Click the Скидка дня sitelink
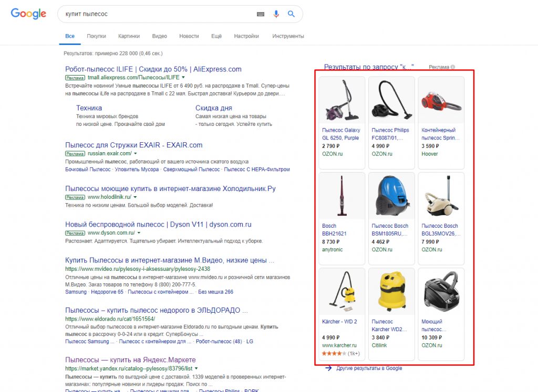The height and width of the screenshot is (392, 538). 213,108
